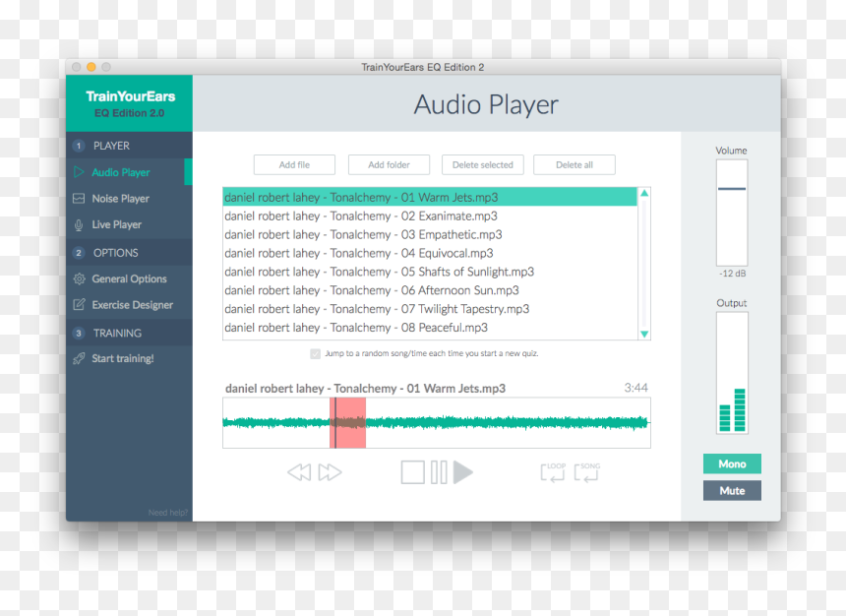Click the Noise Player waveform icon

tap(79, 199)
